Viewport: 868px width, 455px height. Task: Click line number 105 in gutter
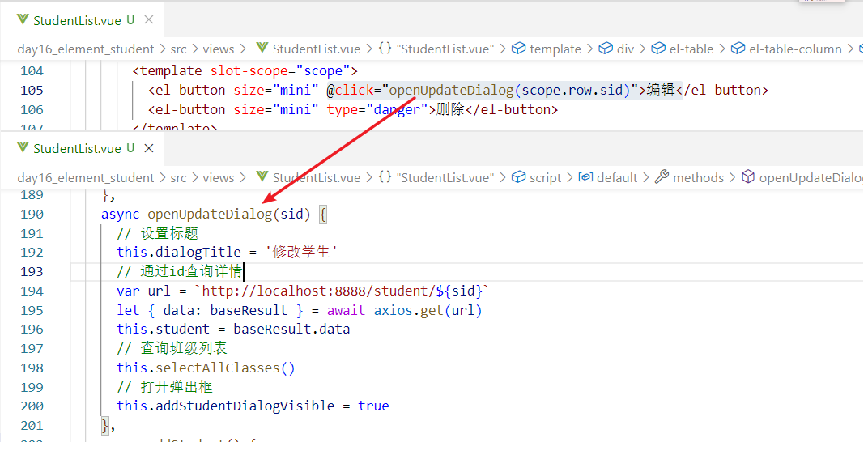coord(32,90)
